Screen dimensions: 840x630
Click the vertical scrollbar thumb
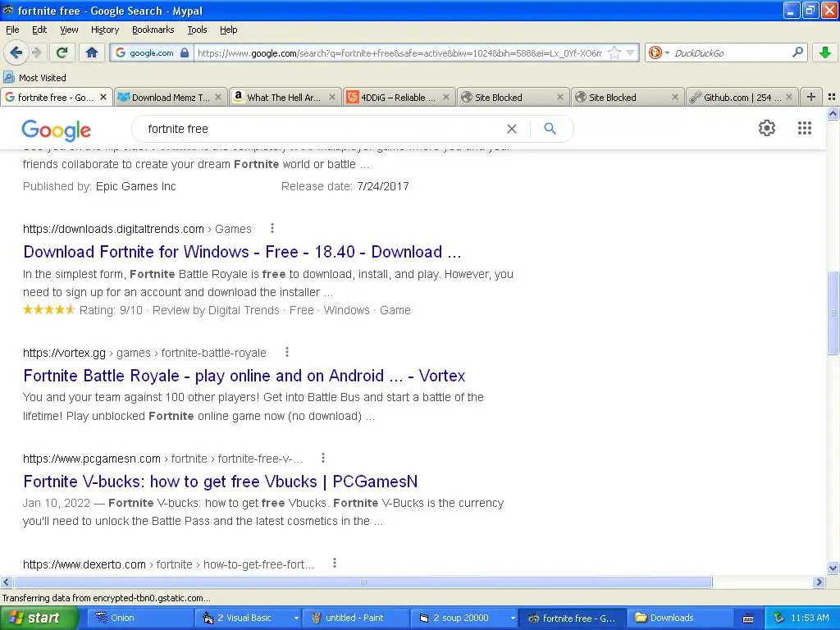click(x=833, y=313)
